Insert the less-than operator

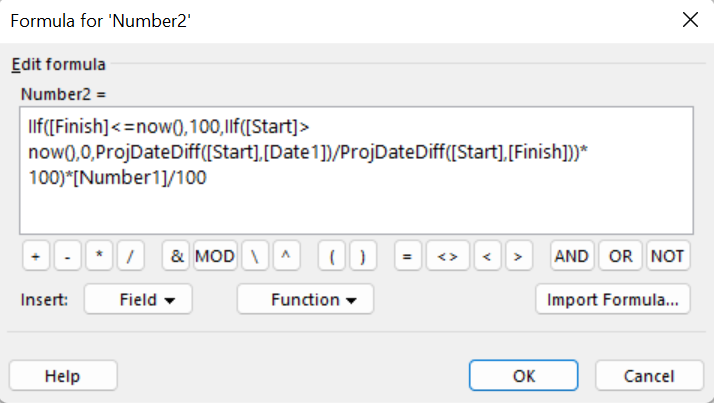pos(487,256)
